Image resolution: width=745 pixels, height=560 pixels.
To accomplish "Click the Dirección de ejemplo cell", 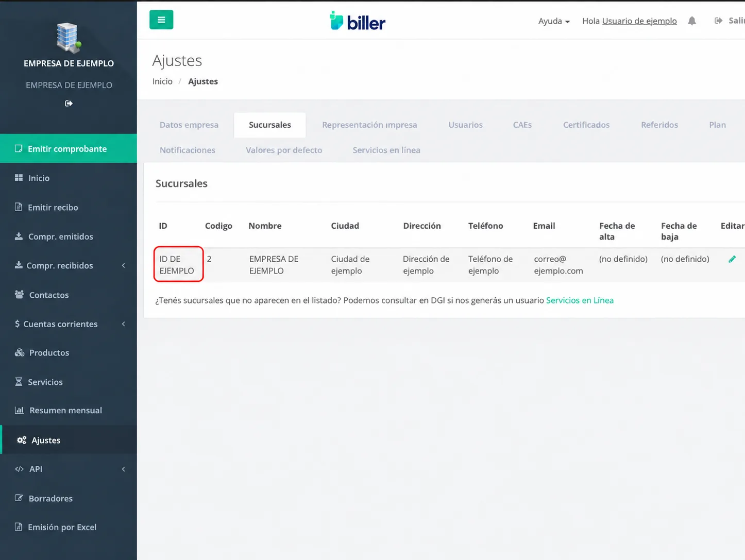I will click(x=426, y=265).
